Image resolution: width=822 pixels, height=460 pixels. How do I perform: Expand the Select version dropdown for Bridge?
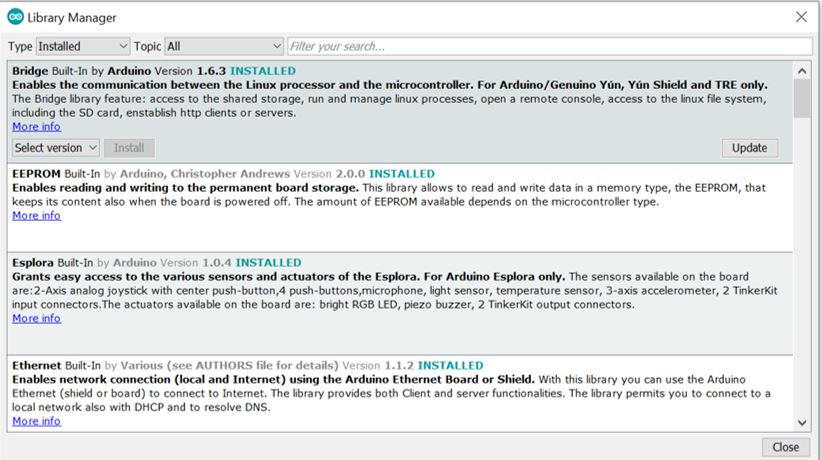pos(56,147)
